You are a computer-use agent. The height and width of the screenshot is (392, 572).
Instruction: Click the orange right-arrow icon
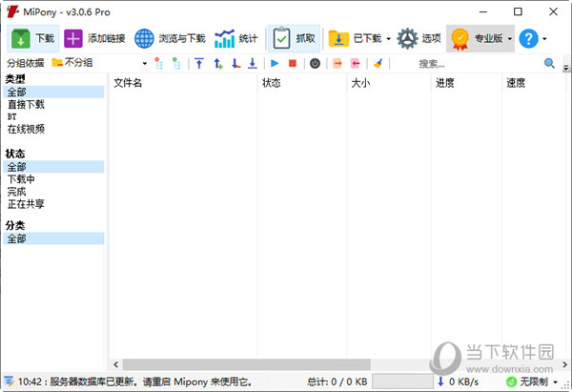tap(337, 64)
